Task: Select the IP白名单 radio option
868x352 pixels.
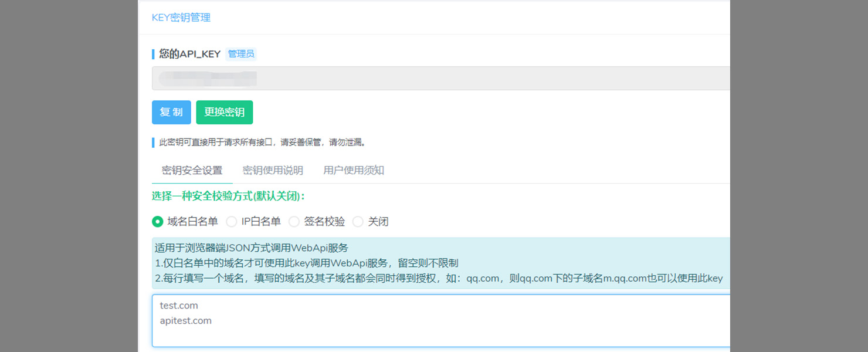Action: point(232,222)
